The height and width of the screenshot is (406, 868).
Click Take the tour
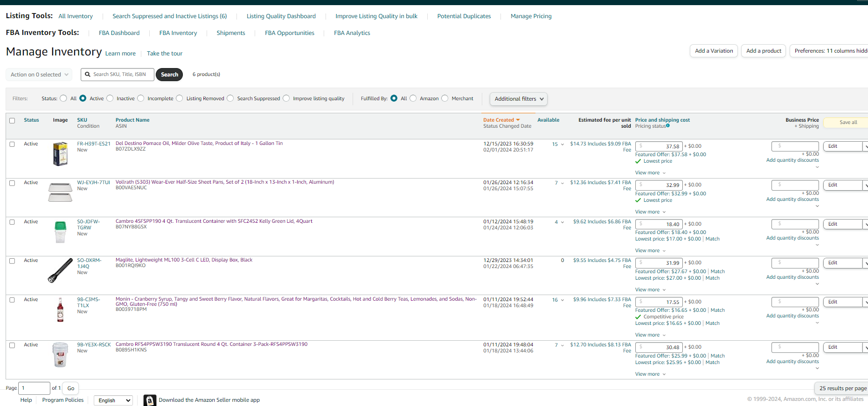pos(165,54)
